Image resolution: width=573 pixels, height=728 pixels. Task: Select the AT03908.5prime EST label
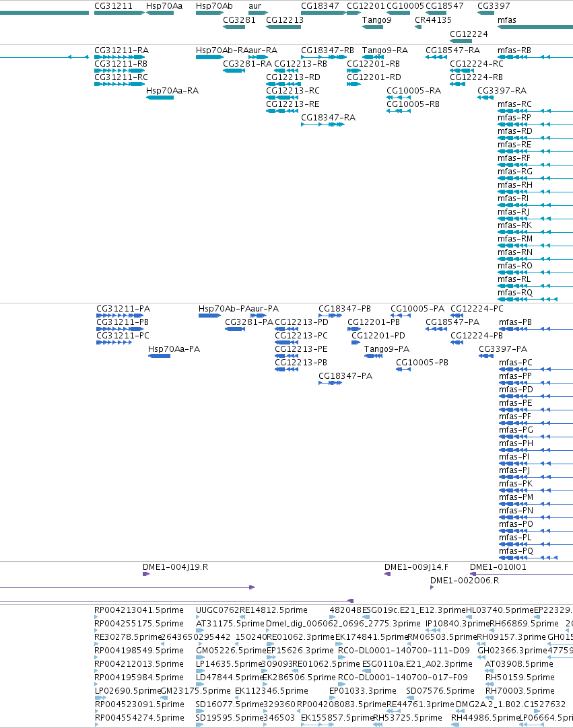[519, 664]
